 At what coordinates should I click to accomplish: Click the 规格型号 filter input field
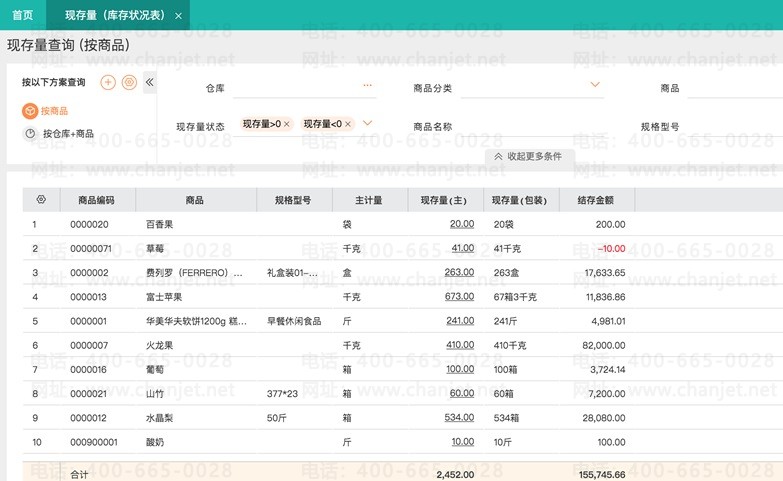pos(735,126)
